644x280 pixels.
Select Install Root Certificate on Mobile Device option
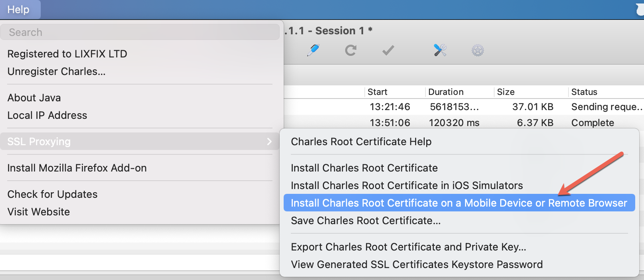click(459, 203)
